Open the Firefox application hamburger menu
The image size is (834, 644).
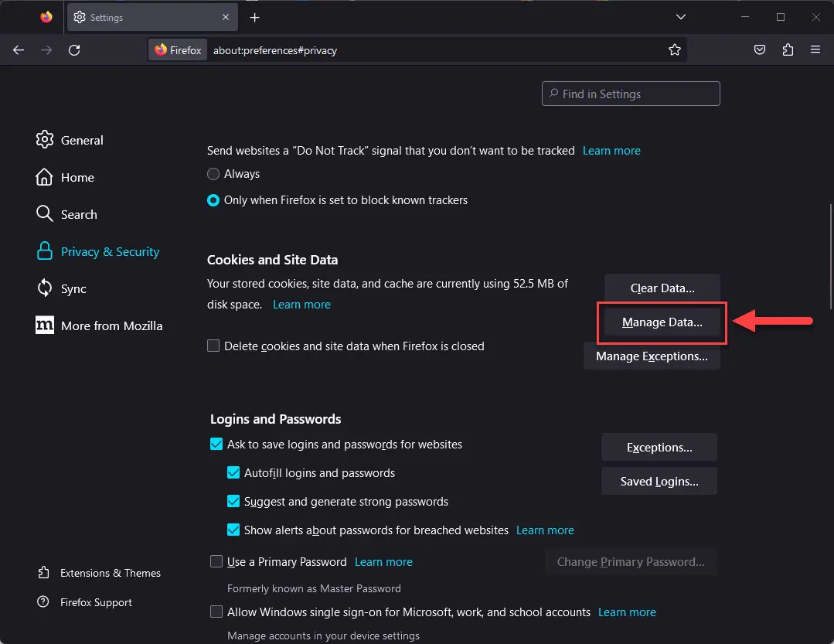(815, 49)
